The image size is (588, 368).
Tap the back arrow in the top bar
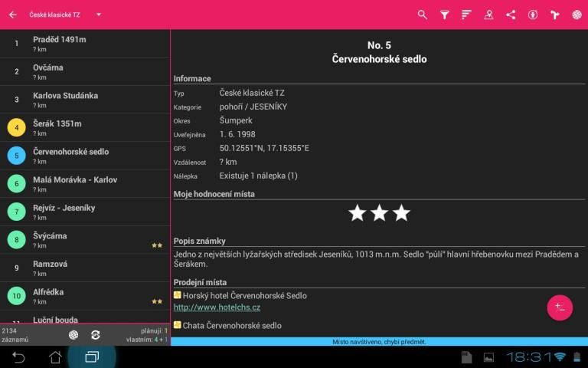[12, 15]
